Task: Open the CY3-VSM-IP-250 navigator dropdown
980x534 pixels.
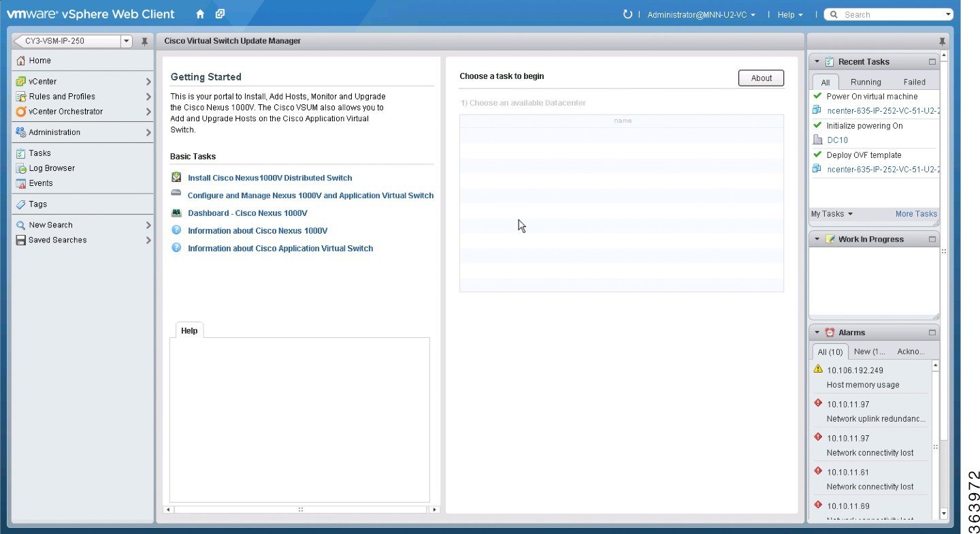Action: coord(127,41)
